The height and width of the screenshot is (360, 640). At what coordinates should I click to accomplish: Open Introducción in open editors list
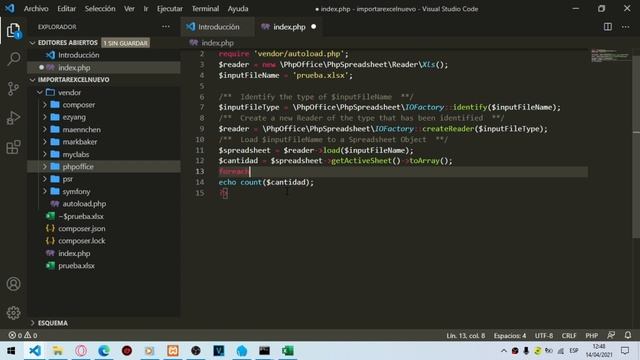(x=104, y=55)
